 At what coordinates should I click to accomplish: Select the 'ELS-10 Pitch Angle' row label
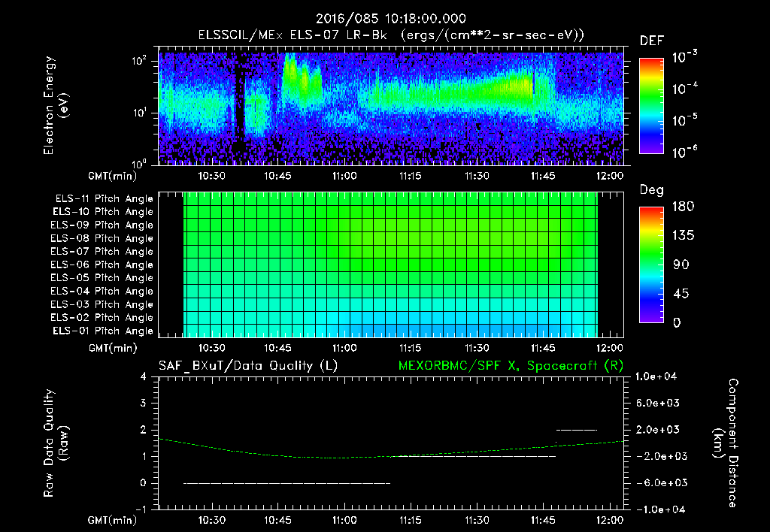click(103, 212)
